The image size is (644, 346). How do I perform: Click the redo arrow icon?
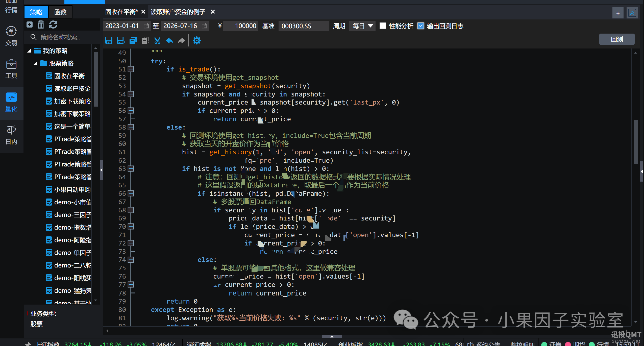pyautogui.click(x=182, y=40)
